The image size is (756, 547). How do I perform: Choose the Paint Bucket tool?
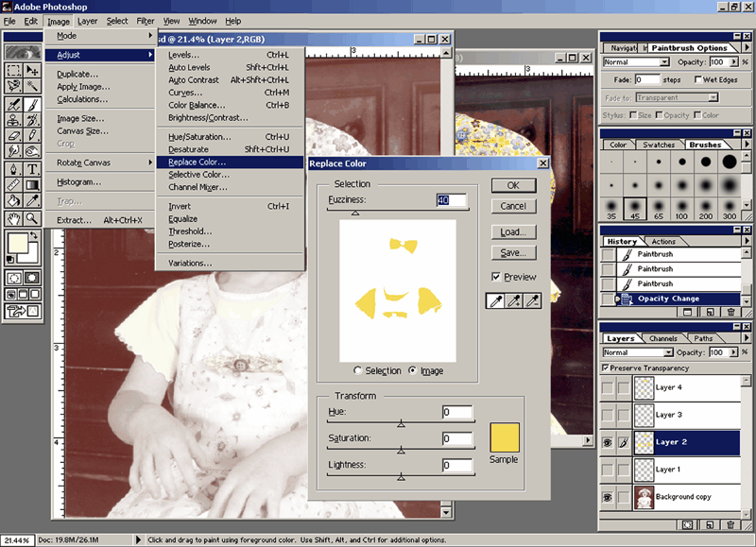[13, 200]
